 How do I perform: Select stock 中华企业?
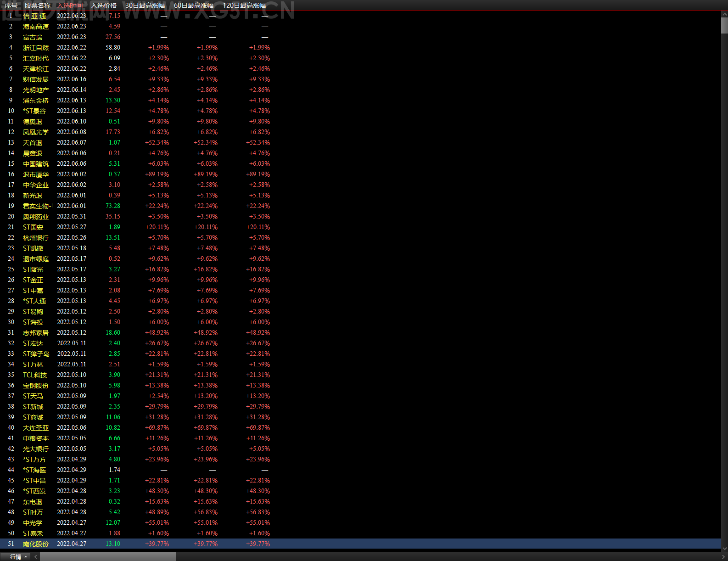36,185
